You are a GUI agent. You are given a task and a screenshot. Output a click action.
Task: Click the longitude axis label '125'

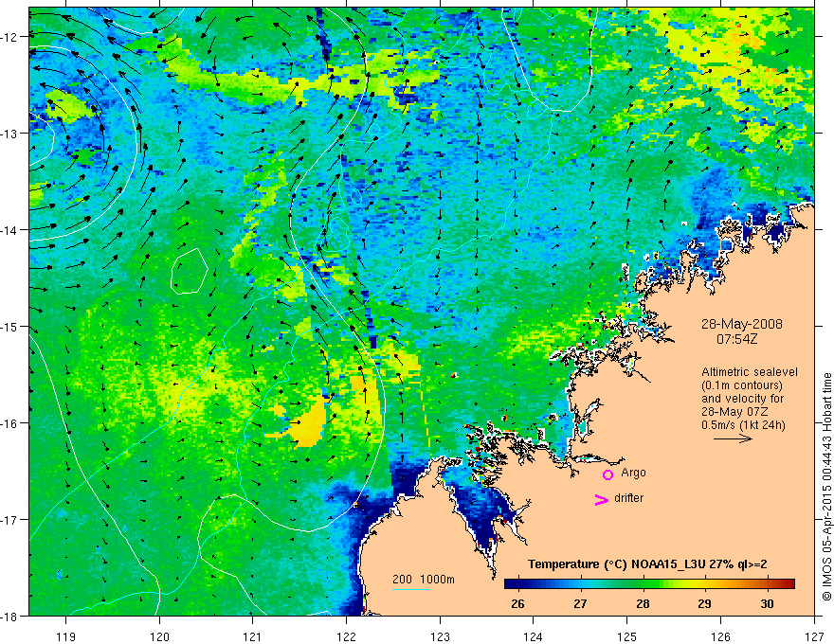click(627, 636)
